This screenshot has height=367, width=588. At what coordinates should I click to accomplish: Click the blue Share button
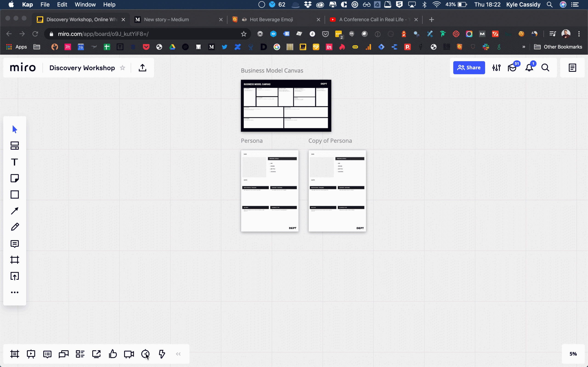[469, 68]
